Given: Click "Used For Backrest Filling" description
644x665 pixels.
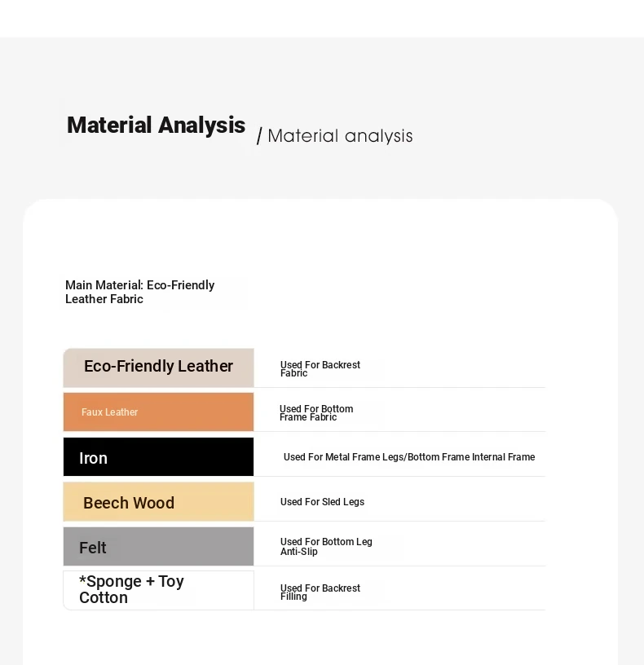Looking at the screenshot, I should (x=320, y=592).
